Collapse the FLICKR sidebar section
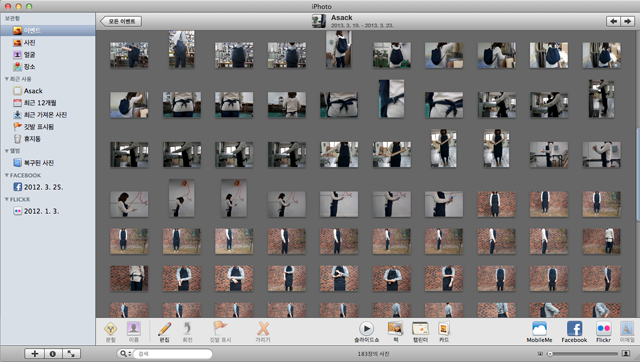The width and height of the screenshot is (640, 362). [x=7, y=199]
